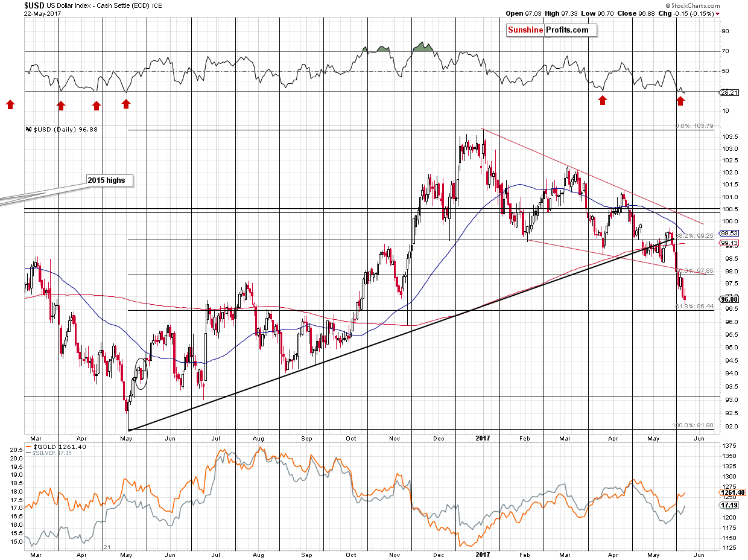Image resolution: width=748 pixels, height=560 pixels.
Task: Click the bold 96.88 last price tag
Action: [729, 299]
